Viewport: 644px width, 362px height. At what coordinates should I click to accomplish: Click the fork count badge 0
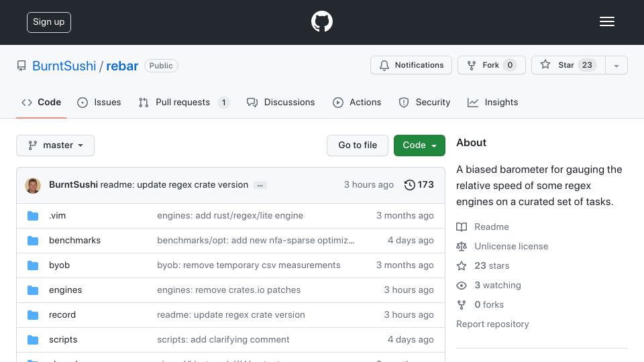pyautogui.click(x=510, y=65)
